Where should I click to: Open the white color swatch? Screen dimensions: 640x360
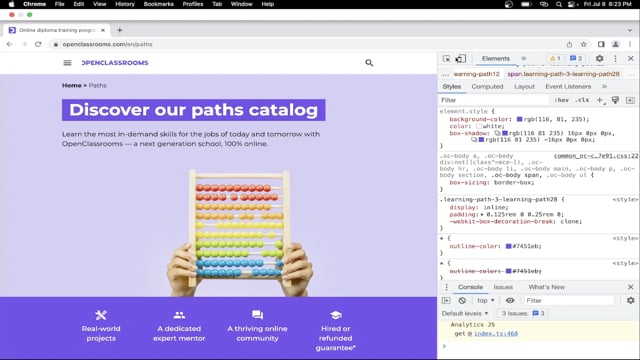(479, 126)
